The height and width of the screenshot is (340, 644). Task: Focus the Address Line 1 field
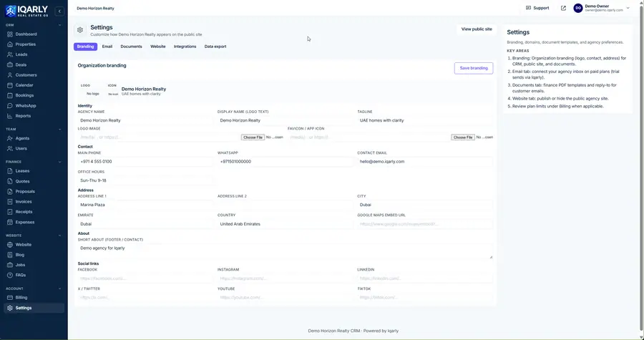[x=145, y=205]
